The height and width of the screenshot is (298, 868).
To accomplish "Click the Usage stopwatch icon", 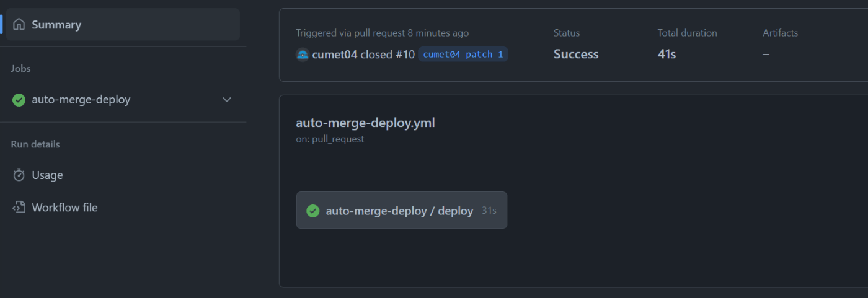I will [x=19, y=175].
